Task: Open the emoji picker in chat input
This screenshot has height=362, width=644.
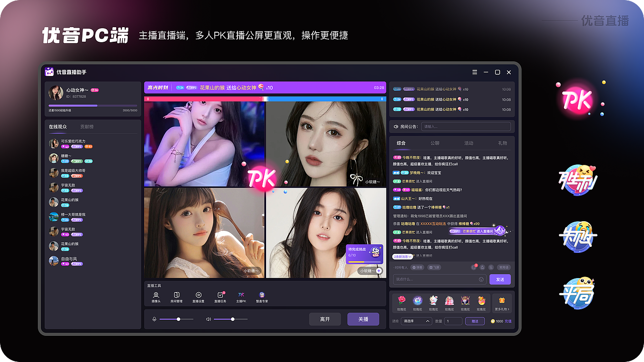Action: [x=481, y=279]
